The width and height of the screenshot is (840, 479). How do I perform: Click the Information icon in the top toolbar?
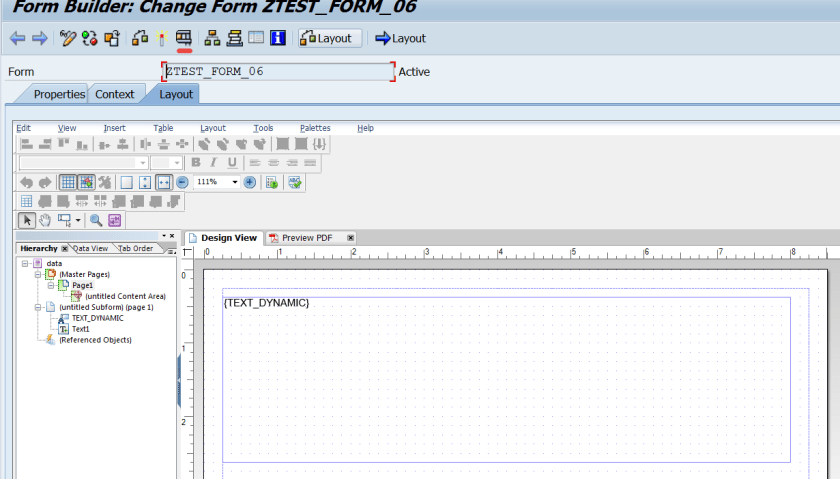tap(278, 38)
